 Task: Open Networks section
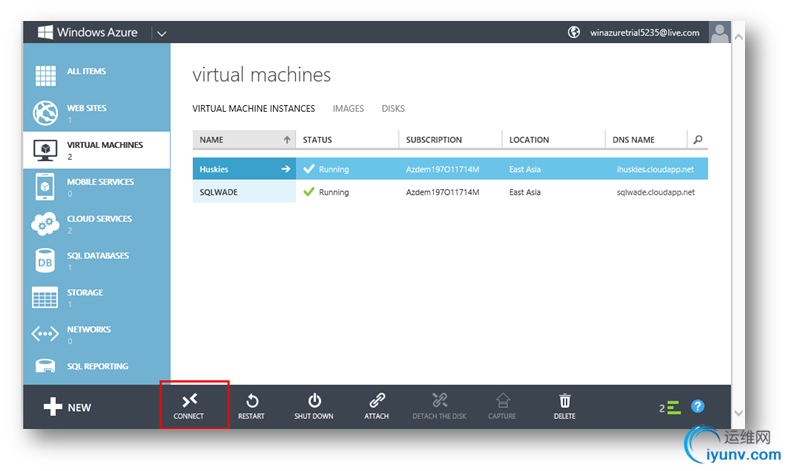point(96,334)
